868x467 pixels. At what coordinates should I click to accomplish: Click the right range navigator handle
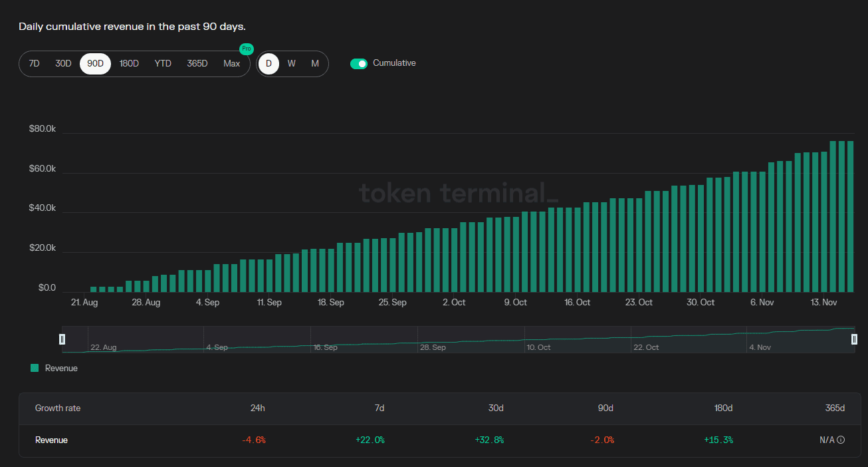coord(854,339)
